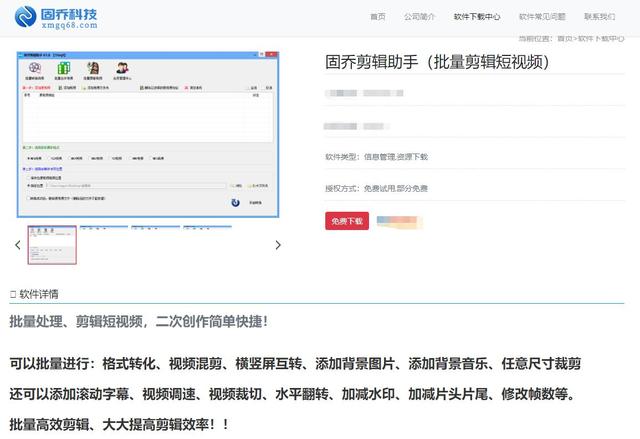
Task: Open the 联系我们 navigation item
Action: [x=599, y=17]
